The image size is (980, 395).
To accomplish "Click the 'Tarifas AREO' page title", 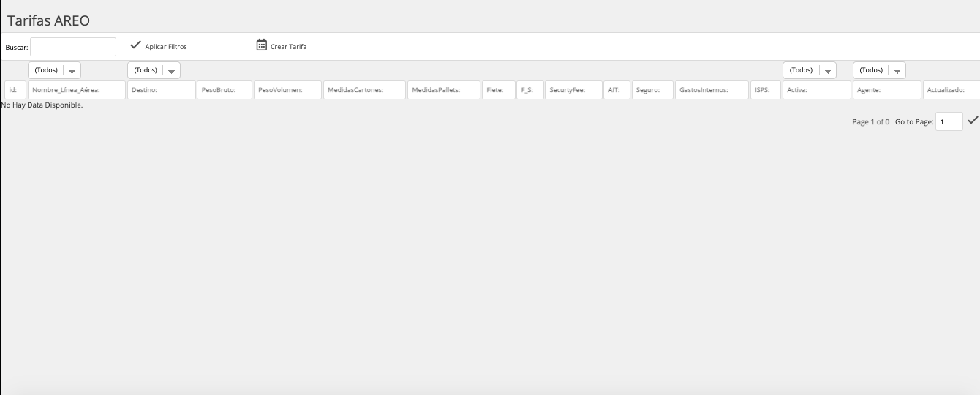I will 48,20.
